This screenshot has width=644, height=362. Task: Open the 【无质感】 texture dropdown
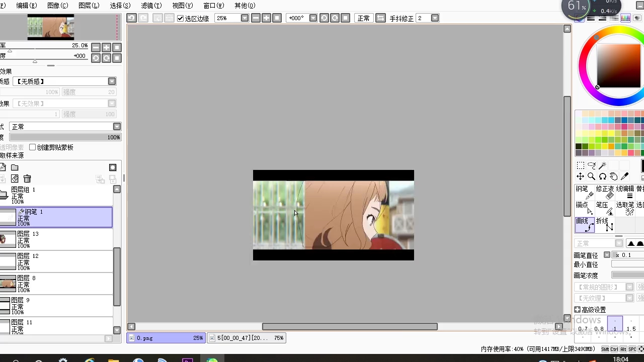point(112,81)
